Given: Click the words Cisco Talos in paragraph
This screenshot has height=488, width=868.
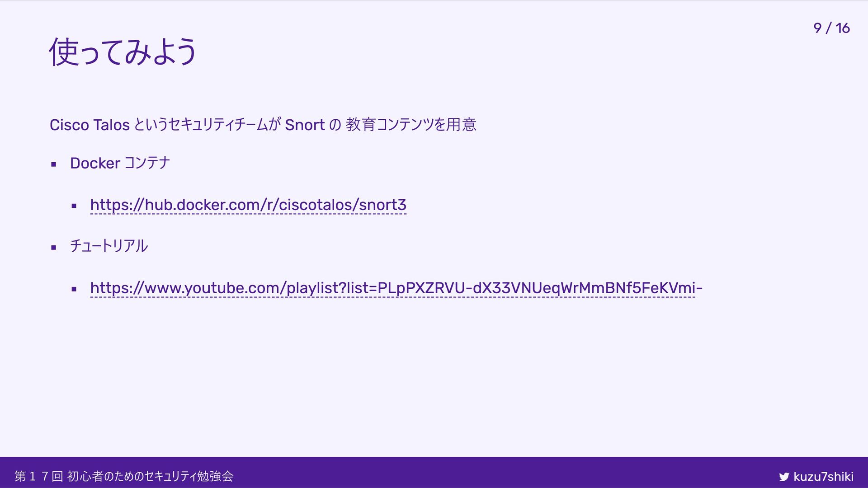Looking at the screenshot, I should coord(90,125).
